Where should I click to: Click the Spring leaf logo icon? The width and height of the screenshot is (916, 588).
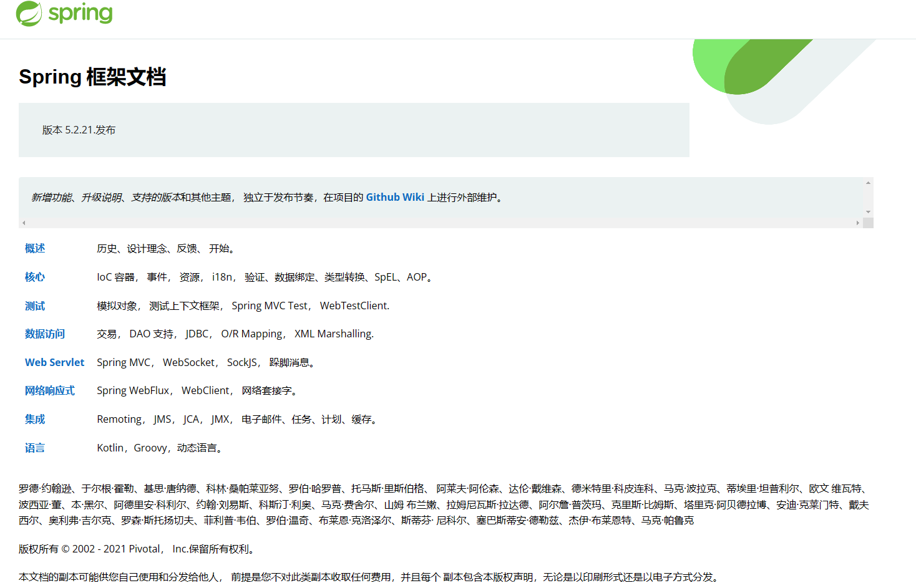(x=29, y=12)
